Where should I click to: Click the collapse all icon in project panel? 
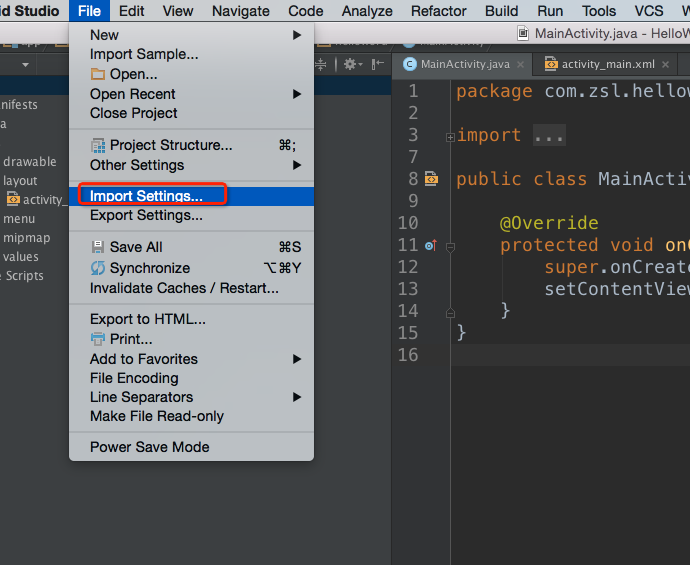tap(321, 65)
